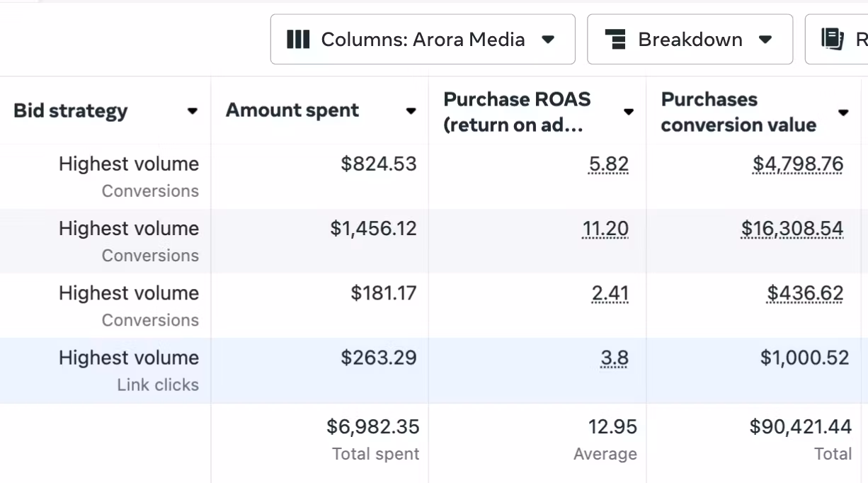Open the Columns: Arora Media dropdown caret
868x483 pixels.
(548, 40)
